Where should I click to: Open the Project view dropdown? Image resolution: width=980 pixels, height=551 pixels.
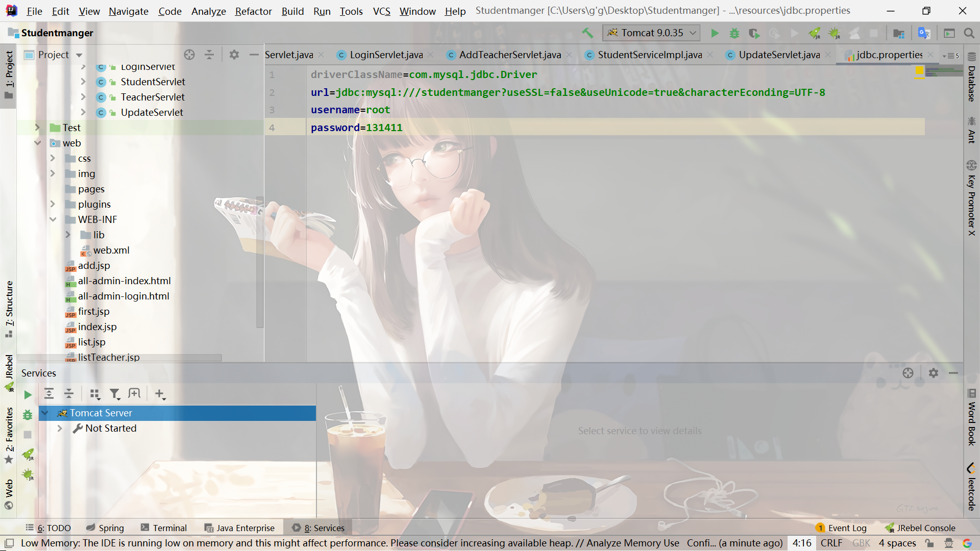coord(79,55)
